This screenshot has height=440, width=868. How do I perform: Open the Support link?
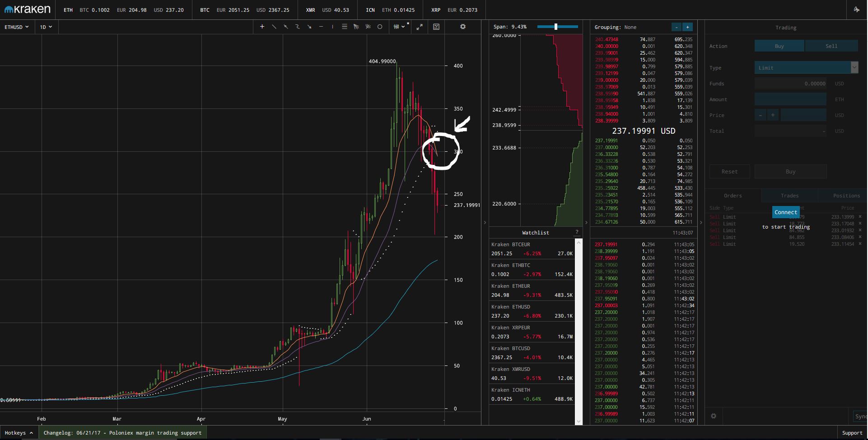(852, 433)
